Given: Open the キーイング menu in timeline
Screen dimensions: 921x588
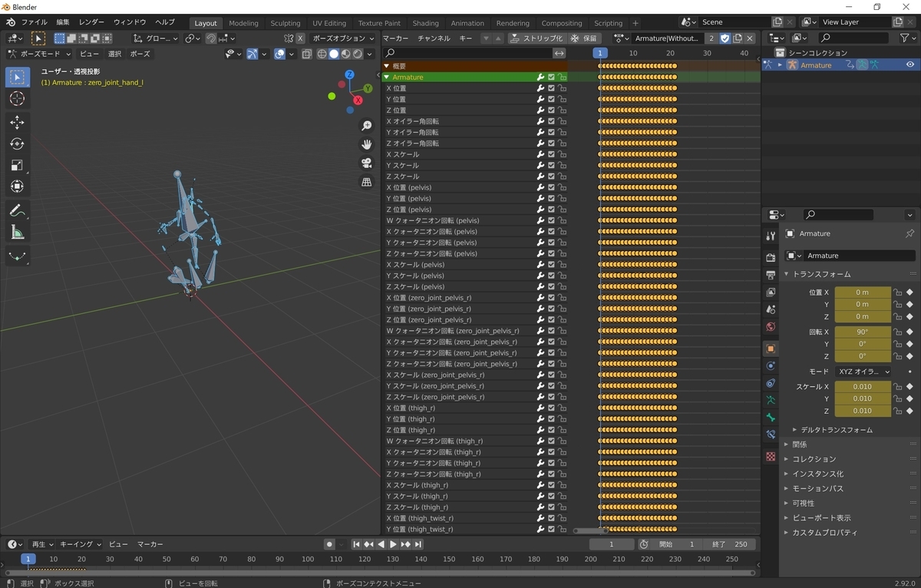Looking at the screenshot, I should [75, 544].
